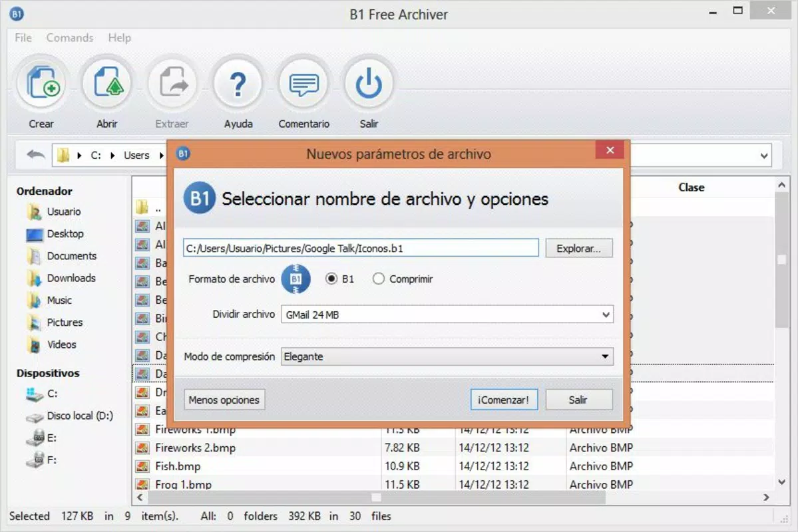Select drive C: under Dispositivos
The image size is (798, 532).
[x=42, y=394]
